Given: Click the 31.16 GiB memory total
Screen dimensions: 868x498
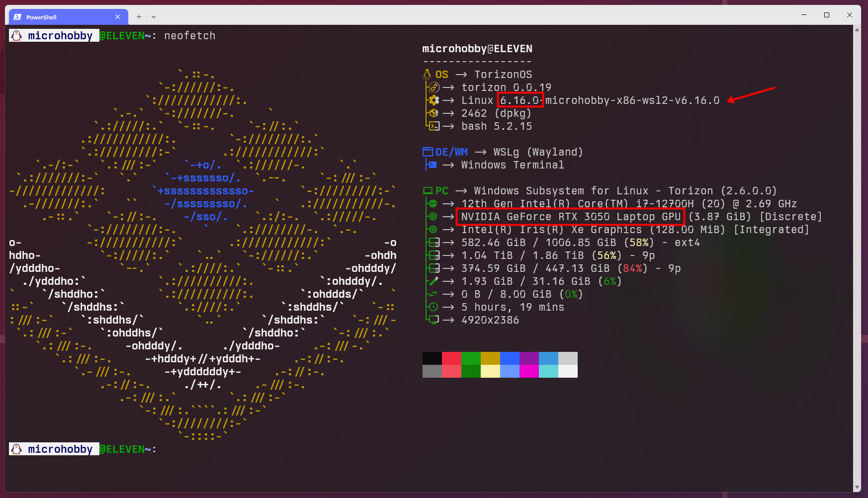Looking at the screenshot, I should click(561, 281).
